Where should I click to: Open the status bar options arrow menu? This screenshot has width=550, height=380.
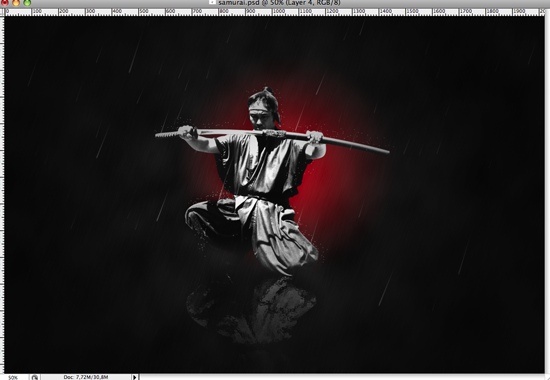pyautogui.click(x=135, y=377)
